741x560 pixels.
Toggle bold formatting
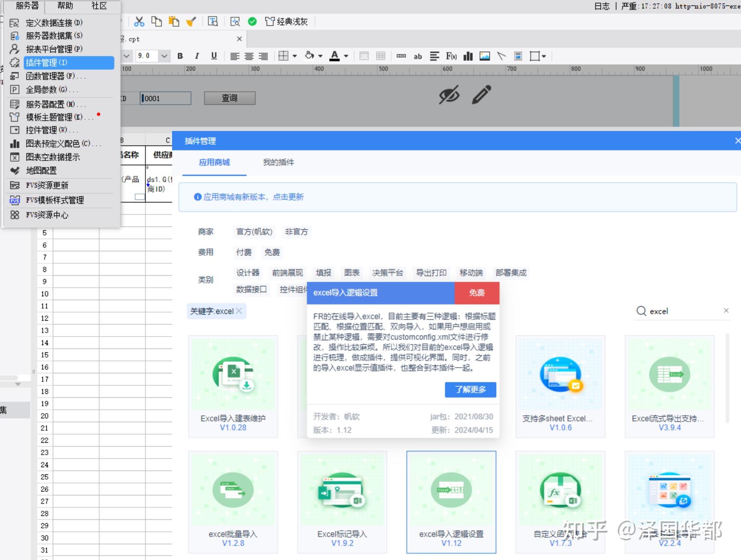point(180,56)
